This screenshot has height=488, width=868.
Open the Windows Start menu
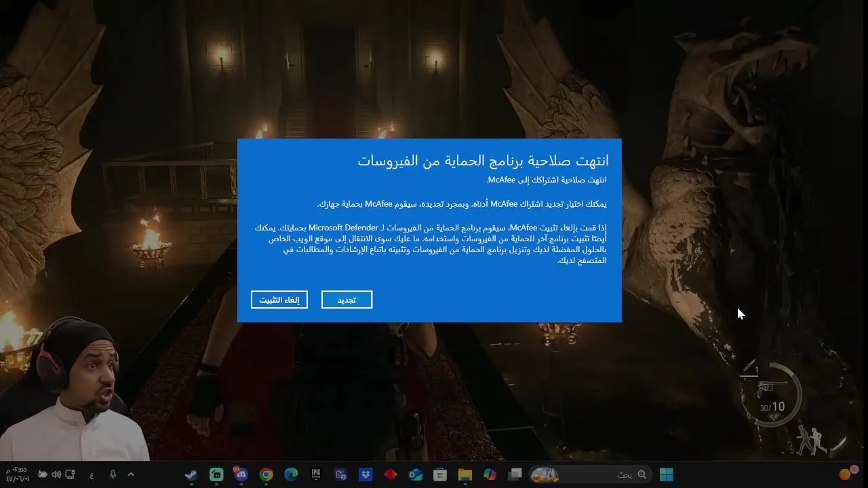(x=667, y=474)
